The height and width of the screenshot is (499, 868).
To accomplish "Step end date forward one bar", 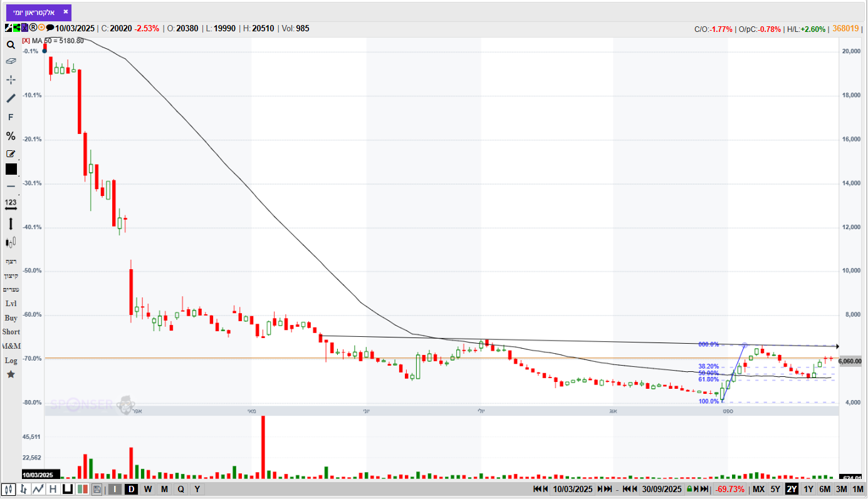I will point(696,489).
